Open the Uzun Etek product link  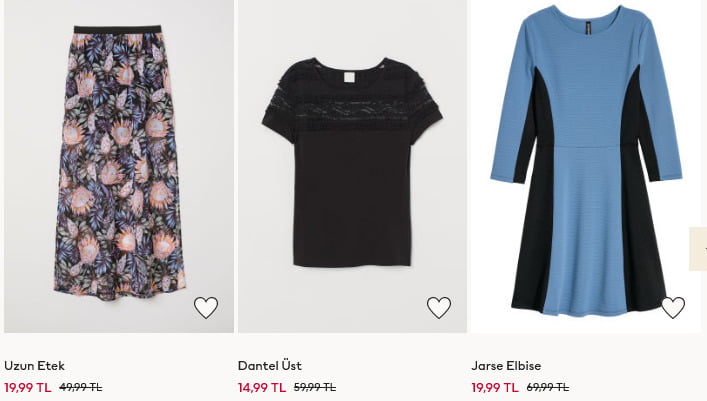tap(34, 365)
